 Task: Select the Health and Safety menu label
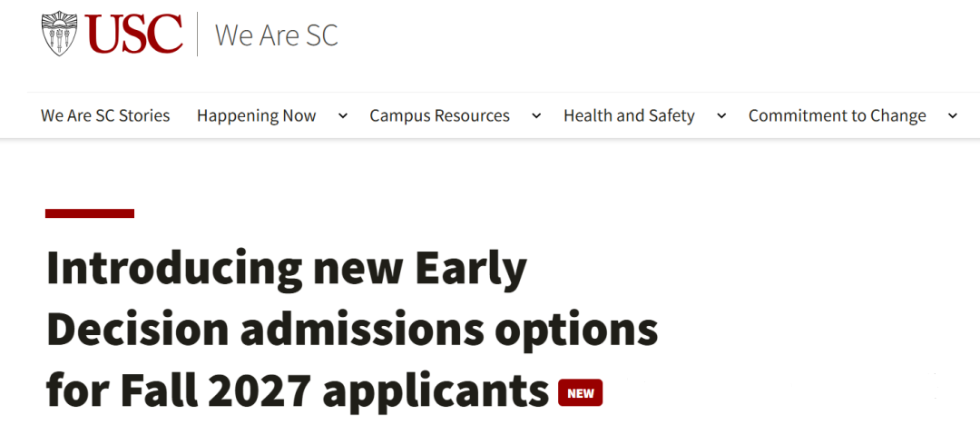pos(629,115)
